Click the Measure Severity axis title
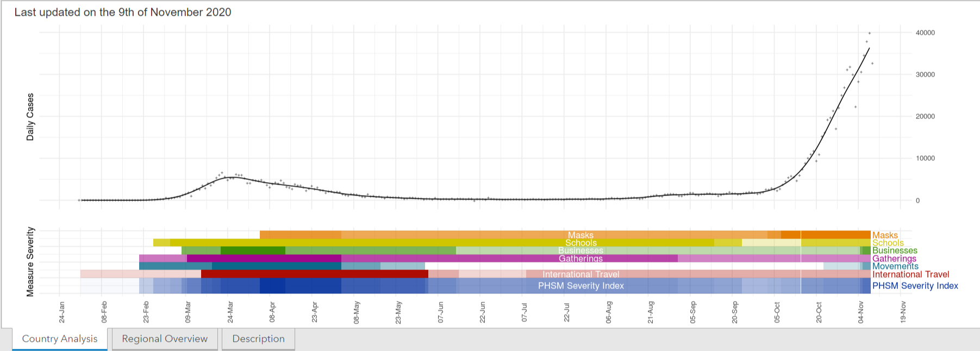Screen dimensions: 980x351 [x=30, y=262]
